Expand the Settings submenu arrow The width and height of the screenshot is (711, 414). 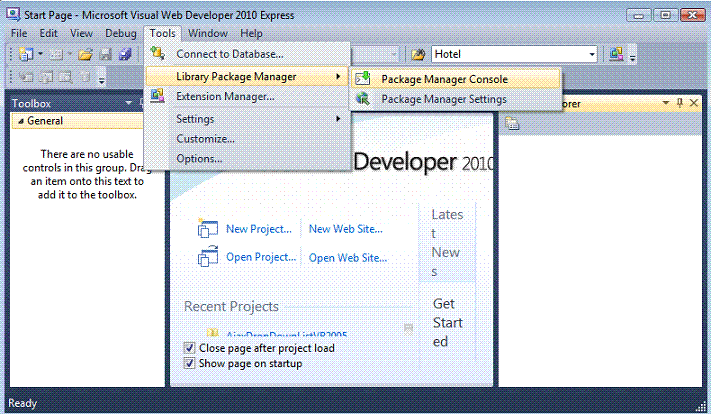338,119
